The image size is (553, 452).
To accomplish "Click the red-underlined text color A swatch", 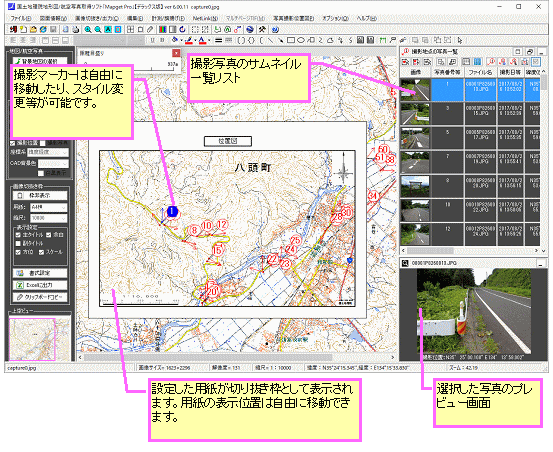I will tap(202, 40).
